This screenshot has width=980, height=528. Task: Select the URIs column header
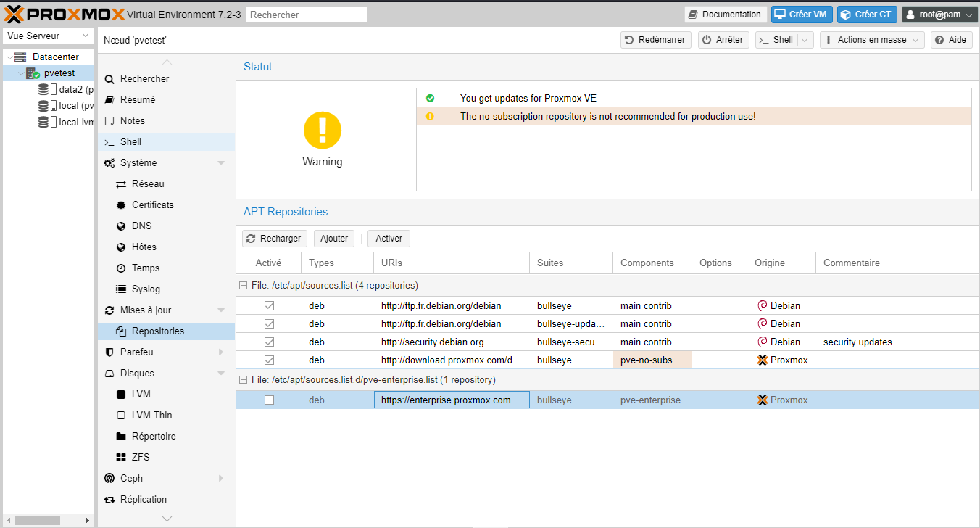[x=452, y=263]
